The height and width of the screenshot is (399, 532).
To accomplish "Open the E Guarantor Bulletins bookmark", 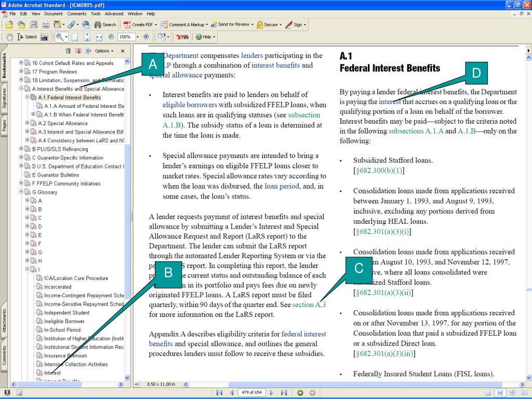I will [56, 175].
